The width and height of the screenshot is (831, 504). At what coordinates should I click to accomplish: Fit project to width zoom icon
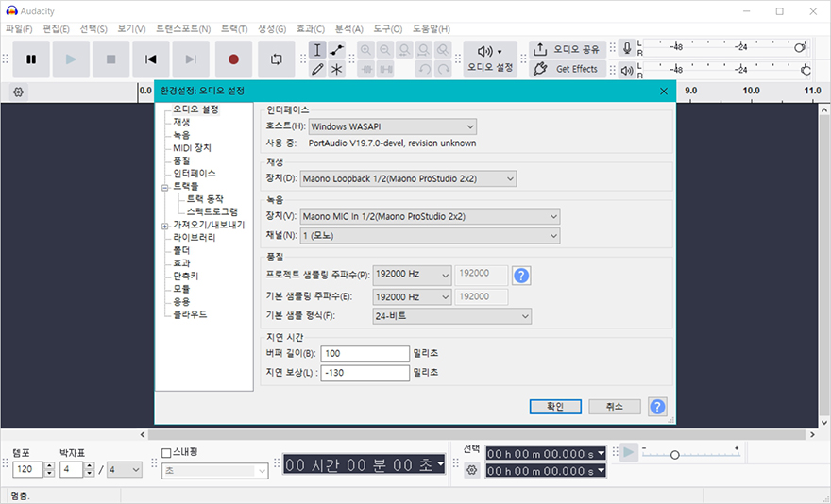(423, 50)
